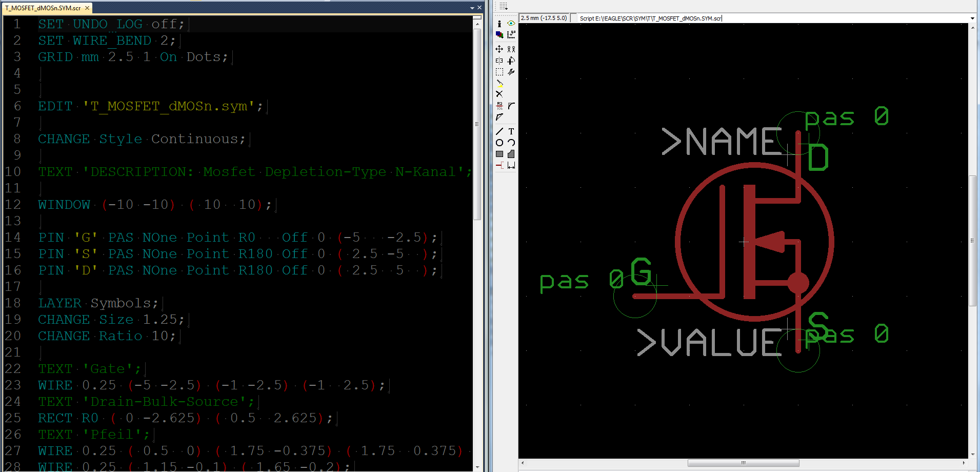The height and width of the screenshot is (472, 980).
Task: Click 'Ratio' on line 20
Action: pyautogui.click(x=121, y=336)
